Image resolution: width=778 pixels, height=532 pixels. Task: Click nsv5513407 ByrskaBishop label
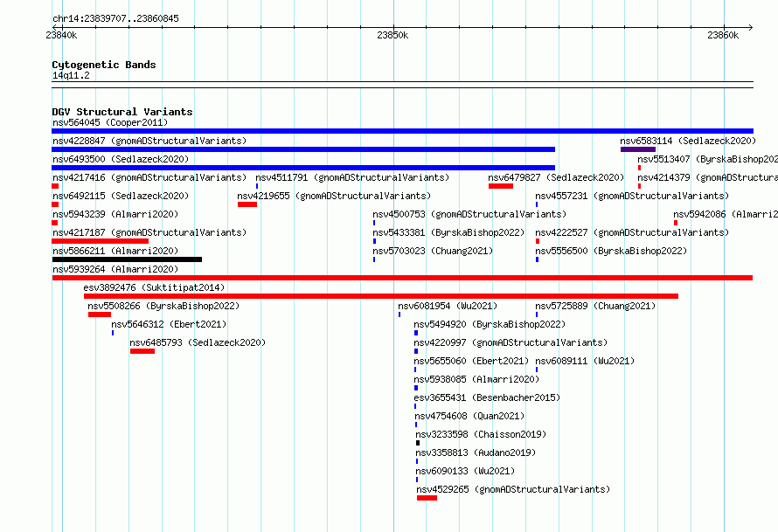[707, 159]
